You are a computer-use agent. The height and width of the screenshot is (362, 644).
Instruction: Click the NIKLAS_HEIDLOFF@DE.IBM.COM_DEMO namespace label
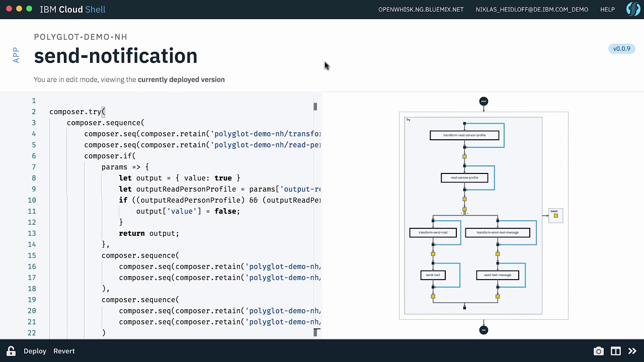click(x=532, y=10)
